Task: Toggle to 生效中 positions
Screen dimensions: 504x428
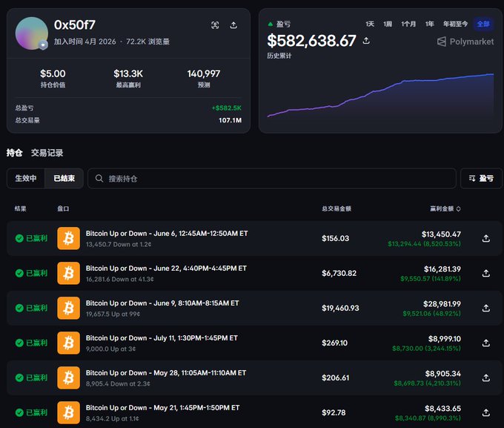Action: (x=26, y=178)
